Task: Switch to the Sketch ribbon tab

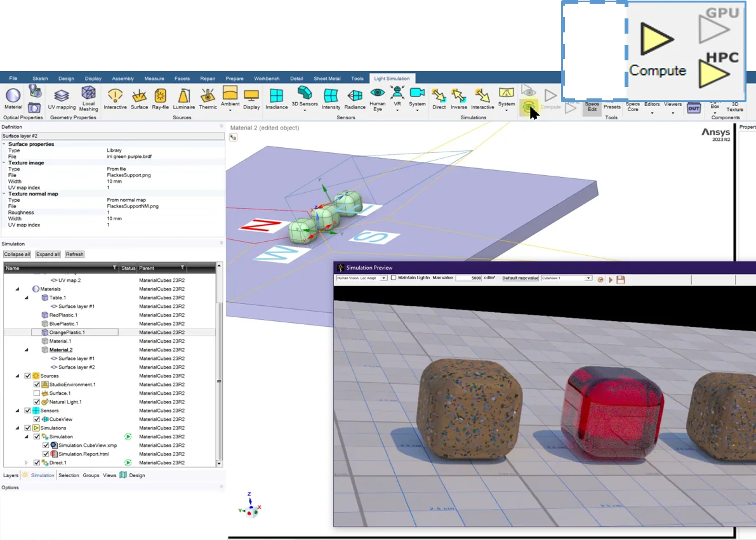Action: tap(40, 78)
